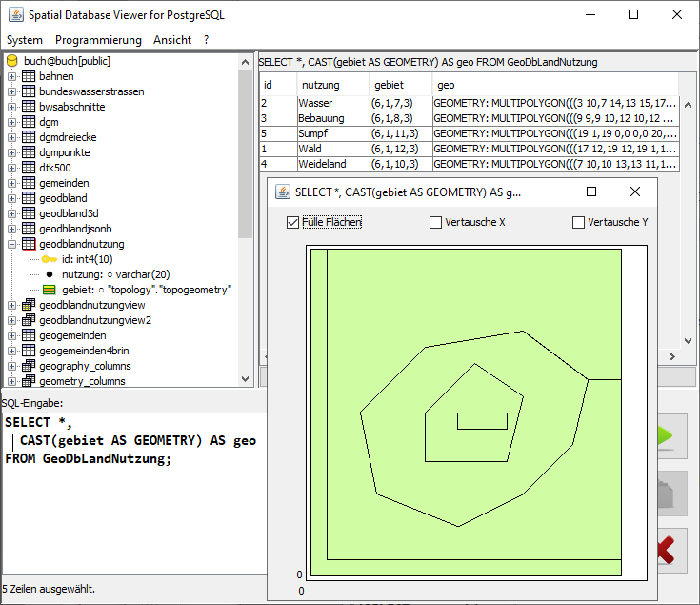The height and width of the screenshot is (605, 700).
Task: Click the table icon next to dgm
Action: (x=29, y=122)
